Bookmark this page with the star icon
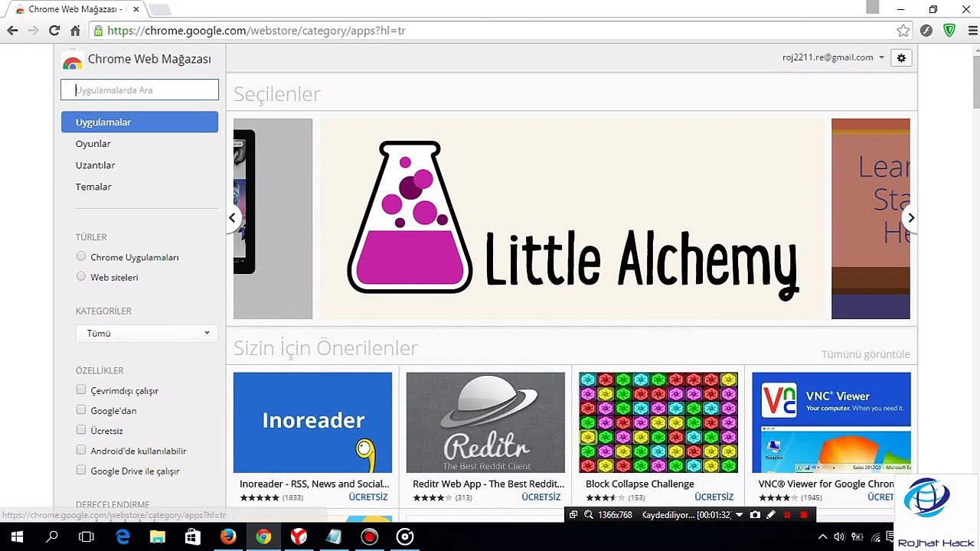 tap(903, 31)
